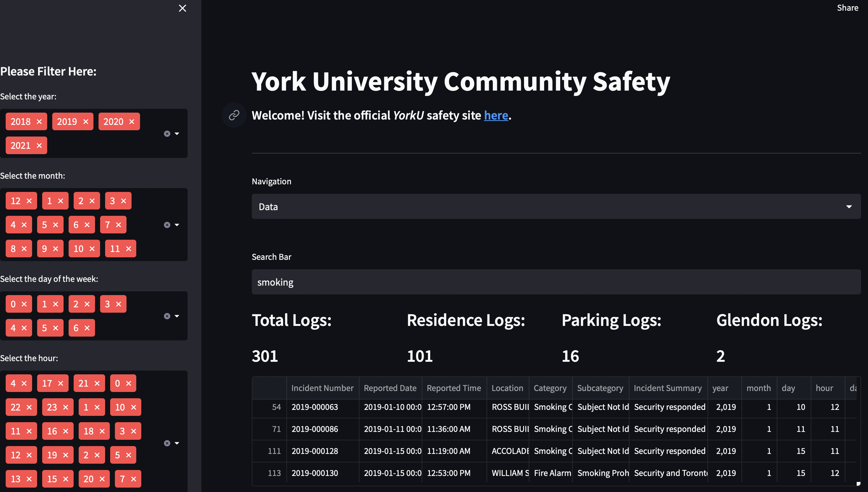Expand the hour multiselect dropdown arrow
Screen dimensions: 868x492
(x=177, y=443)
